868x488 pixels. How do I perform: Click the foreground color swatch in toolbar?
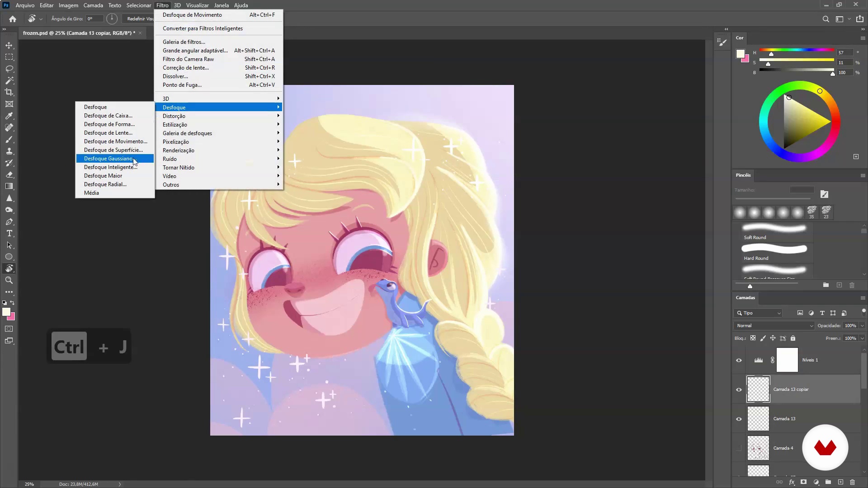pos(6,312)
